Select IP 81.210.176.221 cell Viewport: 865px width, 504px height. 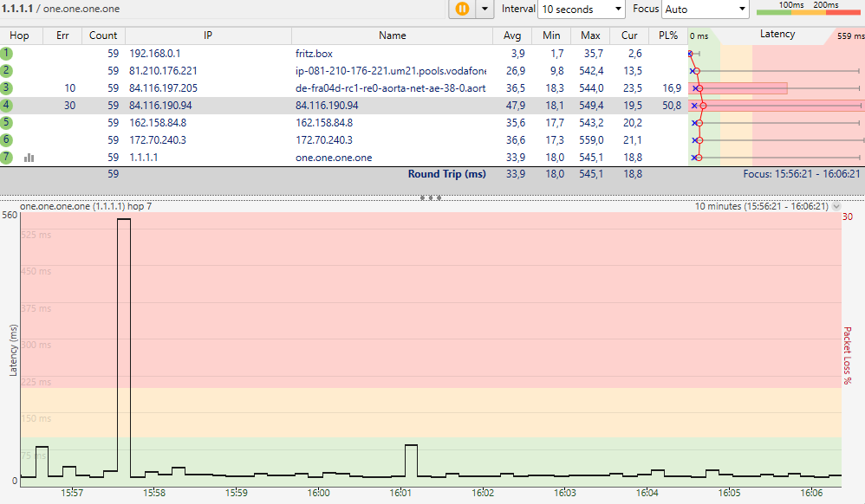(x=163, y=71)
